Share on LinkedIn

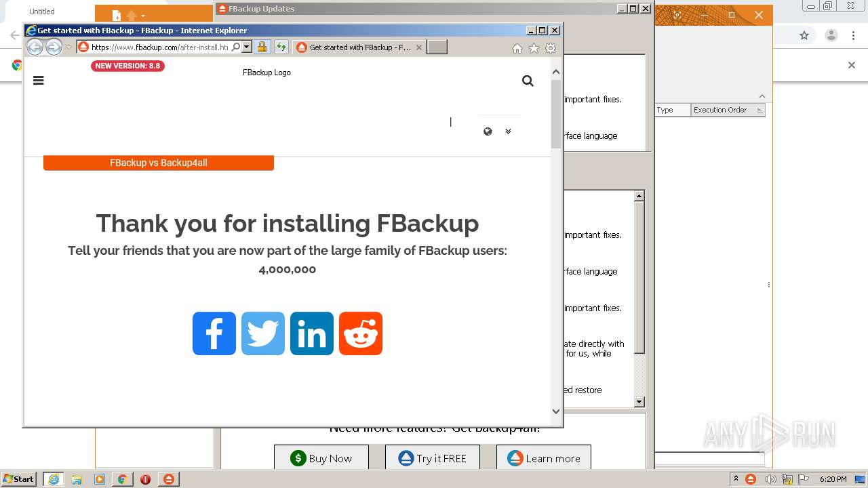[x=312, y=333]
